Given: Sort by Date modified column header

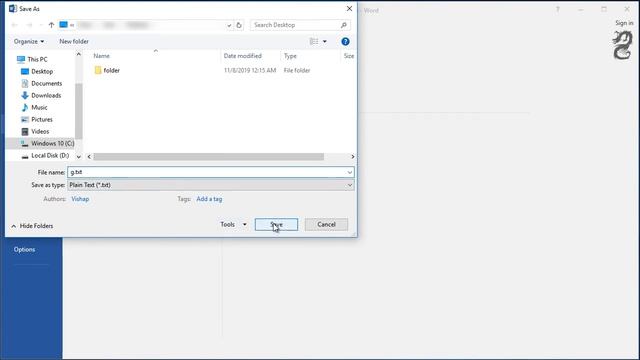Looking at the screenshot, I should point(242,56).
